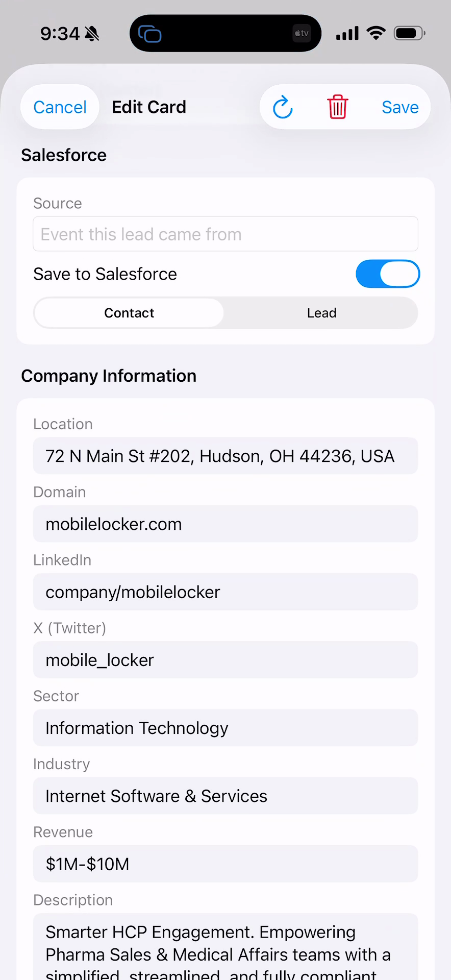Save the card changes
This screenshot has width=451, height=980.
point(400,107)
